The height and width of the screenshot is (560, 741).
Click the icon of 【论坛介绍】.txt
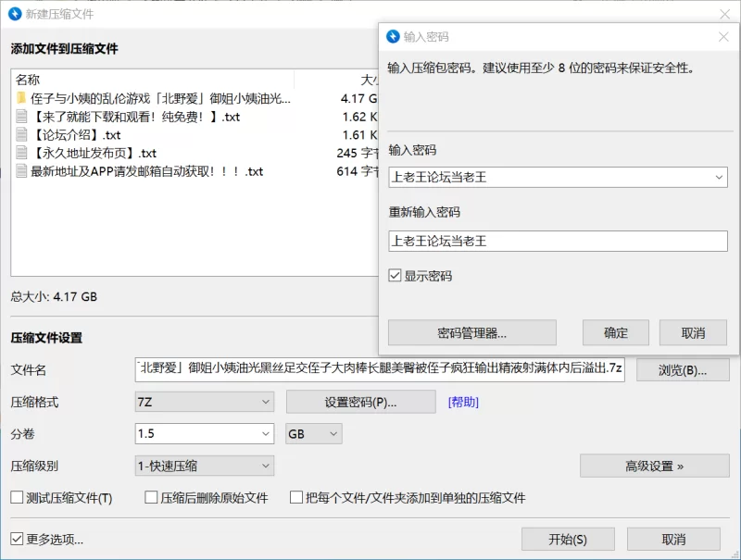pyautogui.click(x=20, y=135)
